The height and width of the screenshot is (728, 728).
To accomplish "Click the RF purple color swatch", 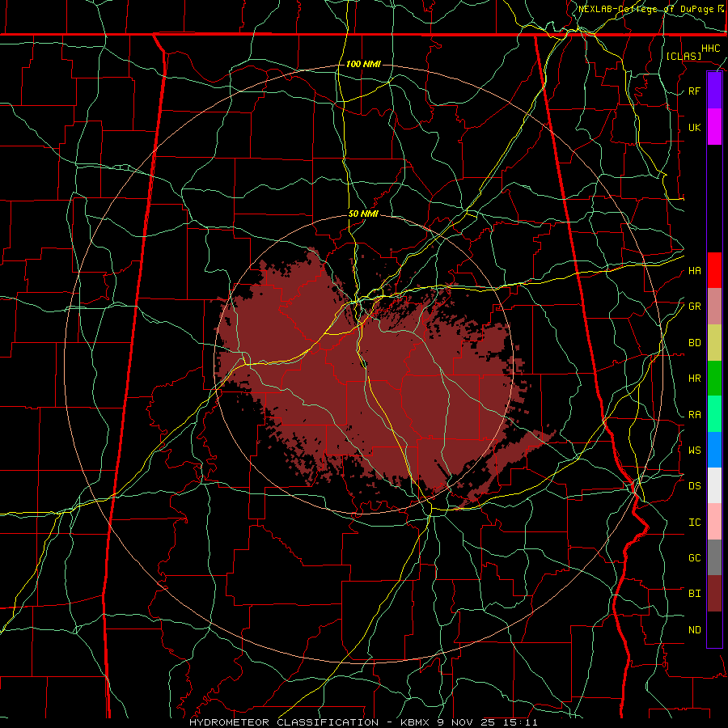I will [714, 91].
